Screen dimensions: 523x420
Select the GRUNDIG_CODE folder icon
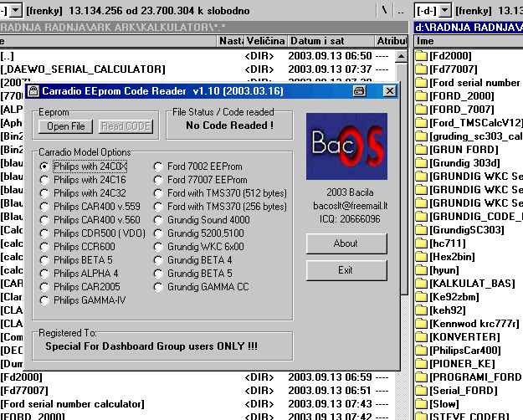coord(422,217)
